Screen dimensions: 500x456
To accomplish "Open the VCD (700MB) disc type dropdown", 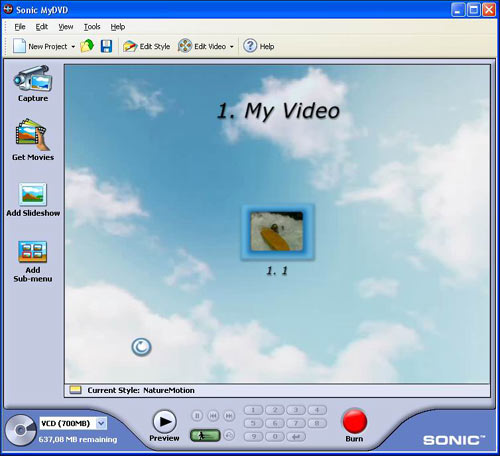I will pos(73,423).
